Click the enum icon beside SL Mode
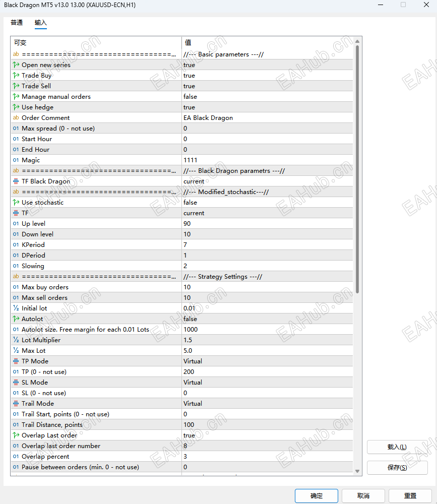The image size is (437, 504). [x=16, y=383]
